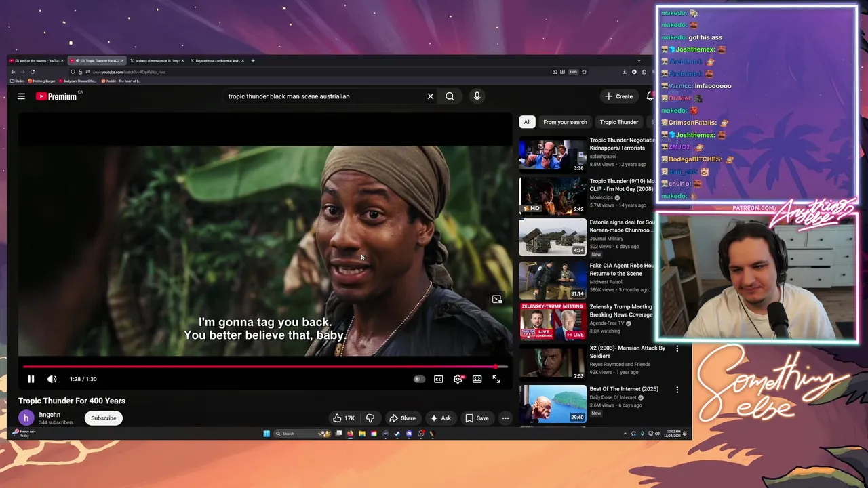
Task: Open Discord from the taskbar
Action: (409, 434)
